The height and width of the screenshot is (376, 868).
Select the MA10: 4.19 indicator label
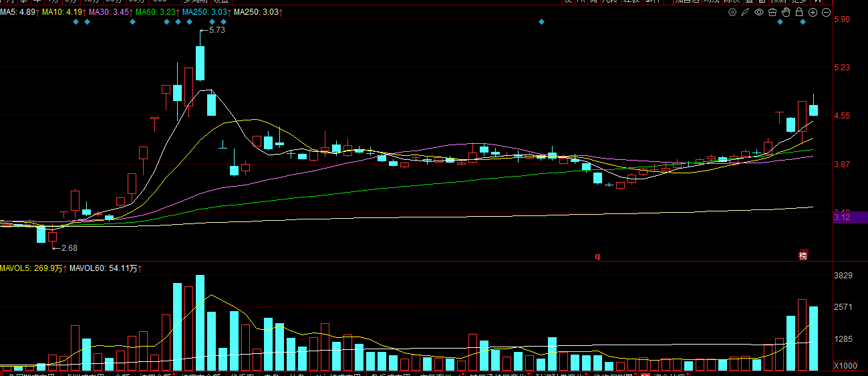tap(63, 12)
